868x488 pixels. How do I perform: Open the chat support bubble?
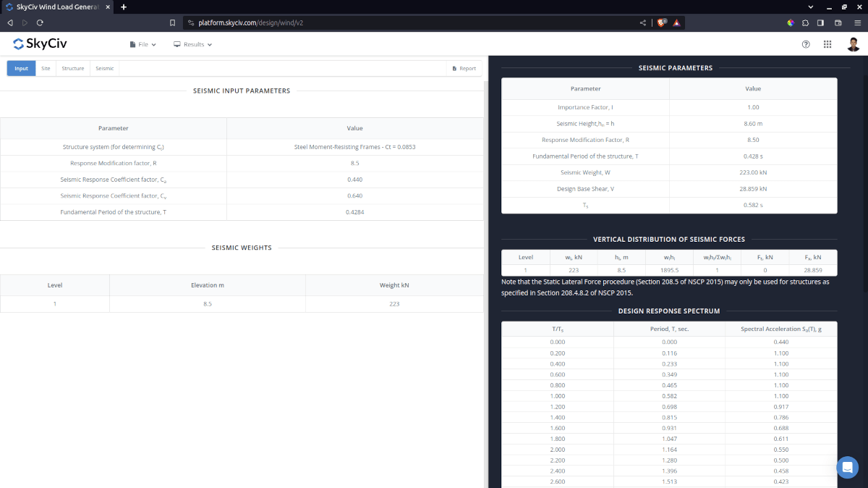(x=847, y=467)
